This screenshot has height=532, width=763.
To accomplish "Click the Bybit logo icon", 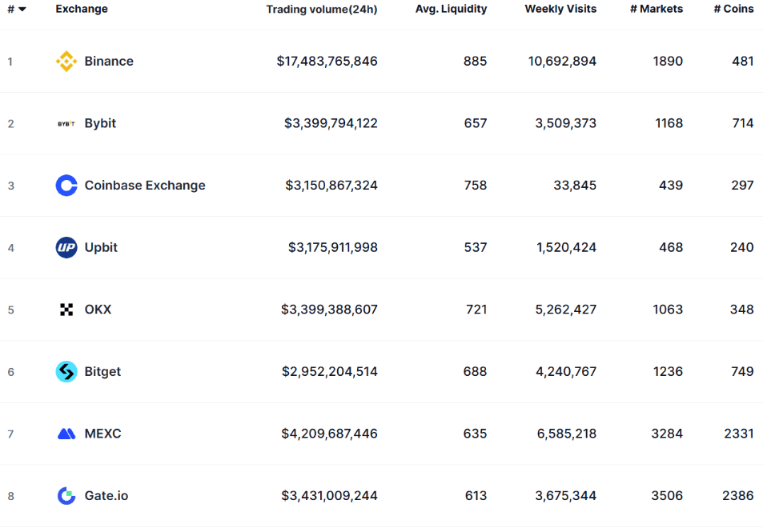I will (66, 123).
